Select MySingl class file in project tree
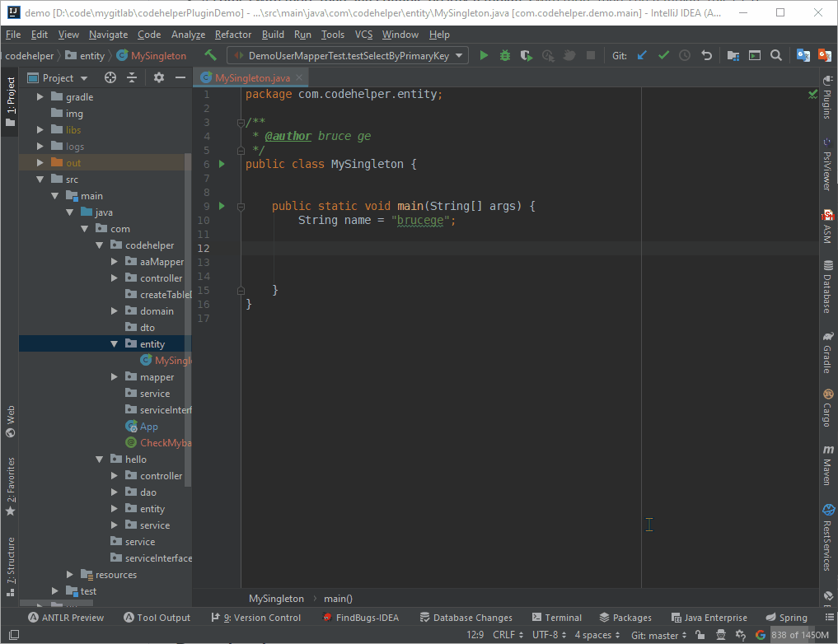The width and height of the screenshot is (838, 644). pyautogui.click(x=166, y=361)
